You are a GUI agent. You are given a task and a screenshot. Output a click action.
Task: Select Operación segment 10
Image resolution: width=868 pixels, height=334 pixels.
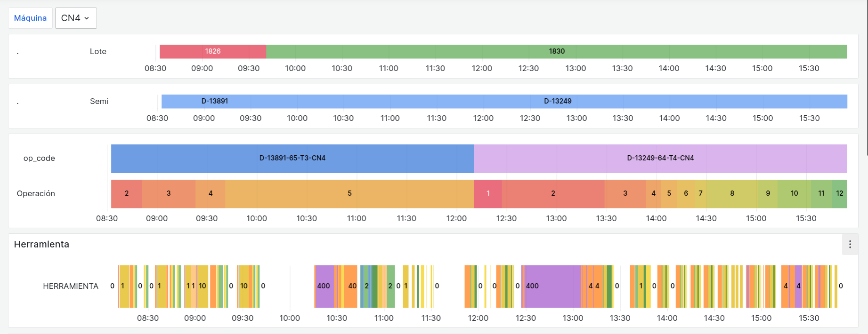point(794,193)
